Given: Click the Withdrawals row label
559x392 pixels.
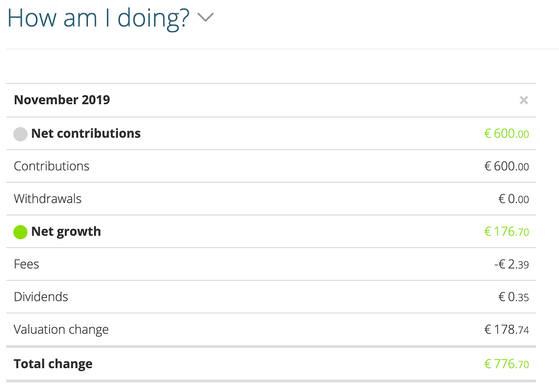Looking at the screenshot, I should [47, 199].
